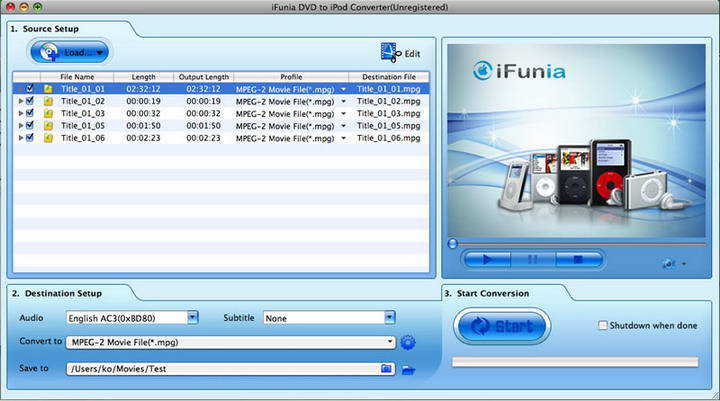Image resolution: width=720 pixels, height=401 pixels.
Task: Zoom the window with green button
Action: pyautogui.click(x=38, y=6)
